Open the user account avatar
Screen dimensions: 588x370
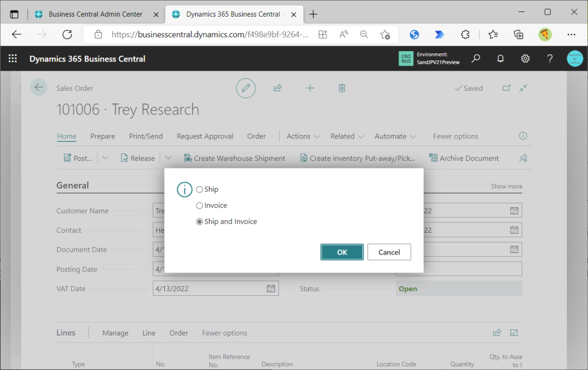point(575,59)
